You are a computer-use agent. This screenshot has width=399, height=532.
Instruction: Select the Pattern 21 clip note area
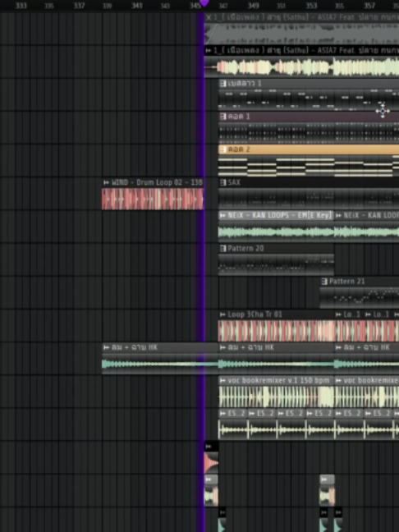pyautogui.click(x=360, y=298)
